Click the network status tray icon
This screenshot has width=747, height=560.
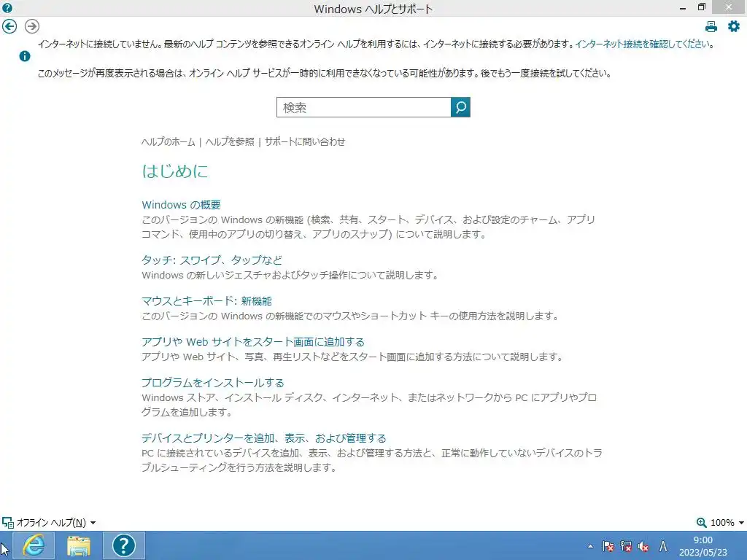tap(625, 546)
